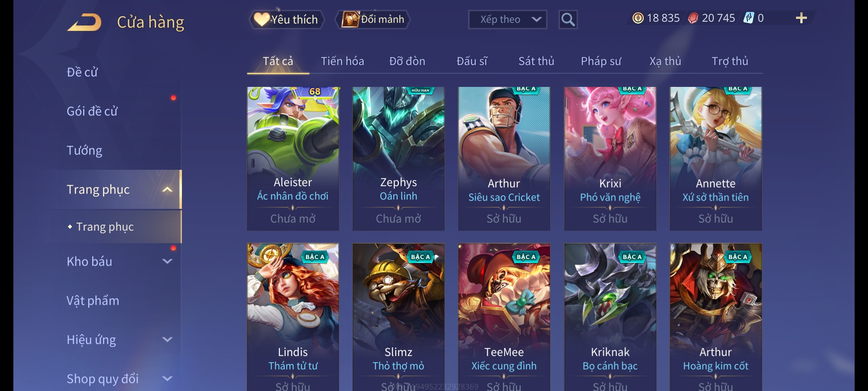
Task: Tap the chest icon in Đổi mảnh
Action: [350, 19]
